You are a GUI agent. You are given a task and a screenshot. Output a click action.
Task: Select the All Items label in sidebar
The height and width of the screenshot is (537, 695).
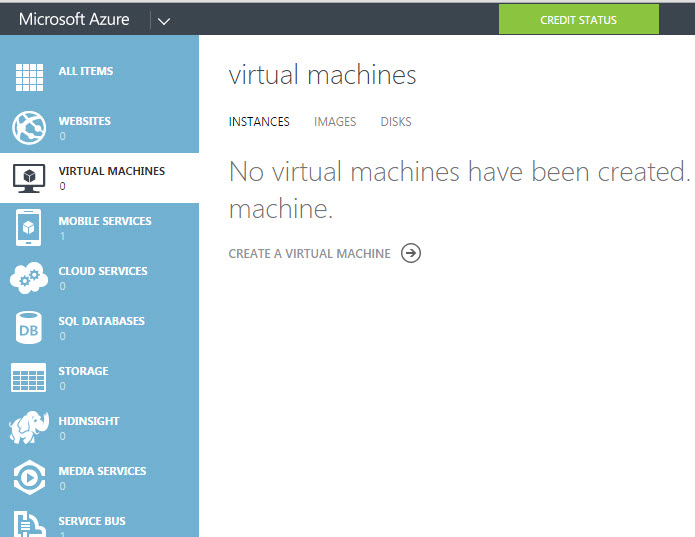tap(86, 71)
